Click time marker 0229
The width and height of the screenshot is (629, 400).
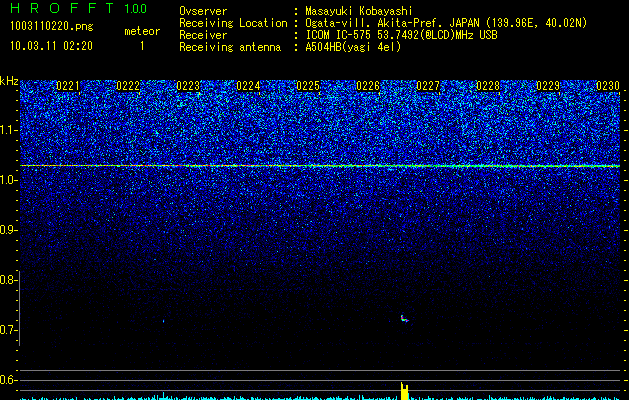pos(548,86)
